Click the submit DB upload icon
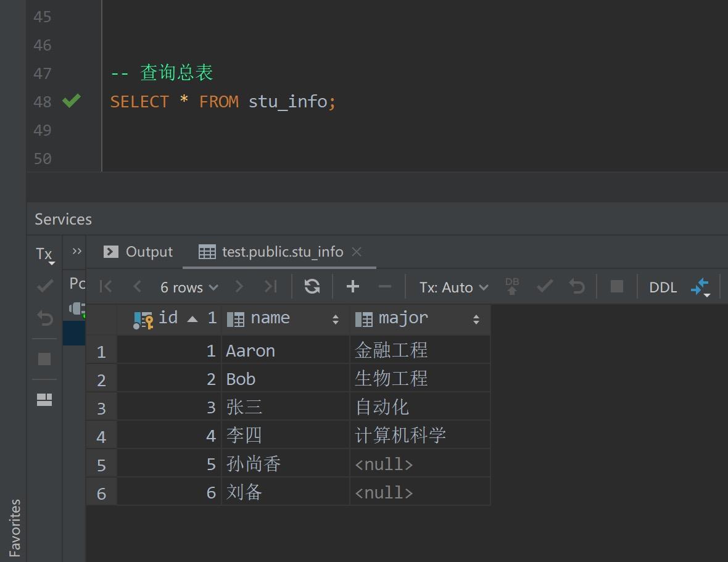The image size is (728, 562). tap(512, 287)
